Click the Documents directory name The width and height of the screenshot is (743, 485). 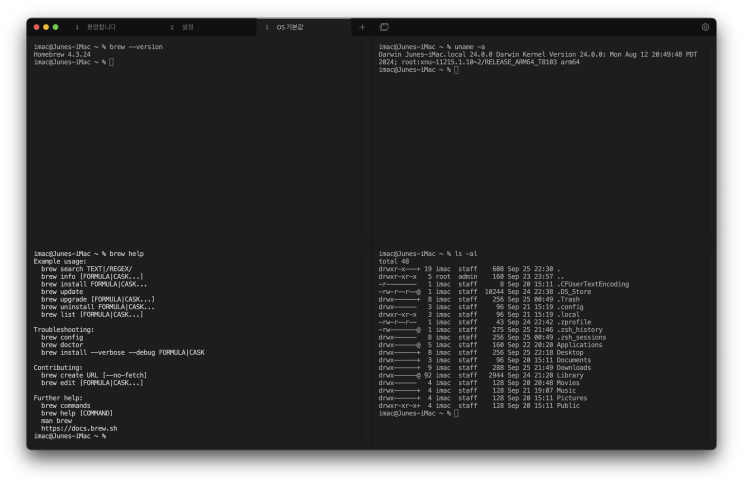pyautogui.click(x=574, y=359)
